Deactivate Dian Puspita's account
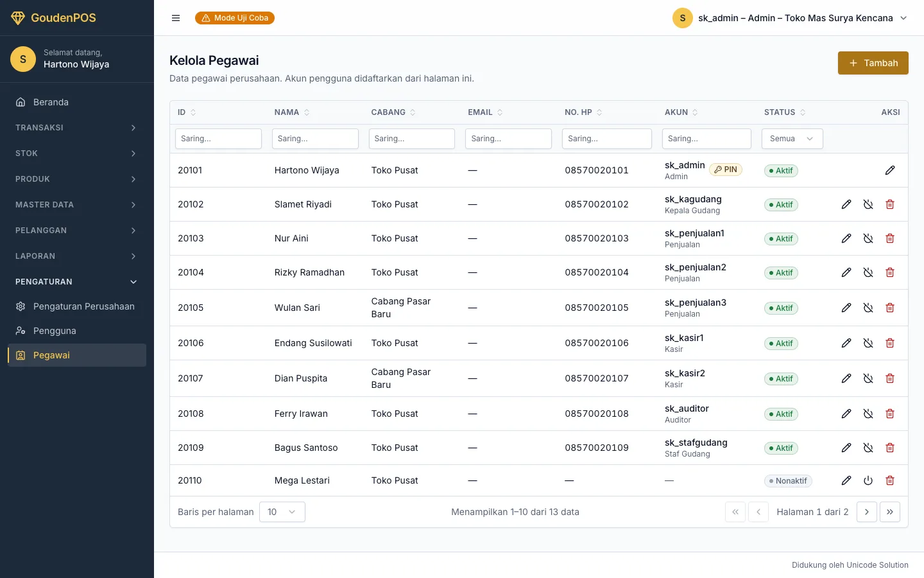The image size is (924, 578). (x=868, y=378)
